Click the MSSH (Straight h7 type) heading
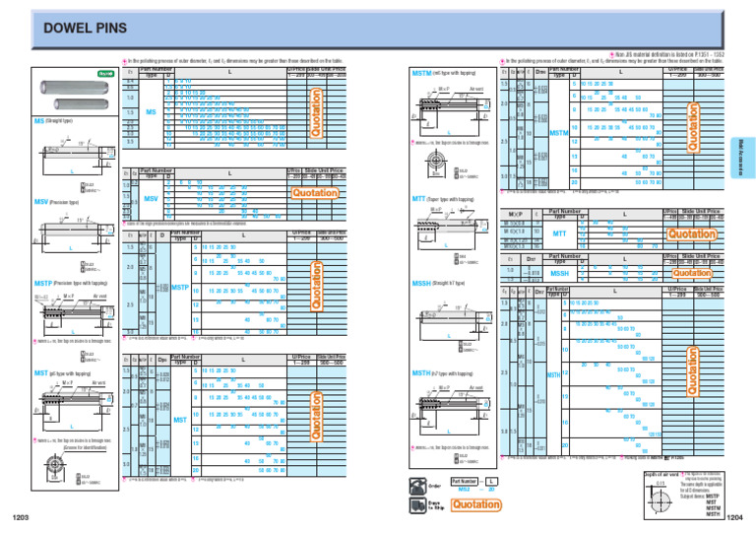This screenshot has width=756, height=534. coord(438,283)
